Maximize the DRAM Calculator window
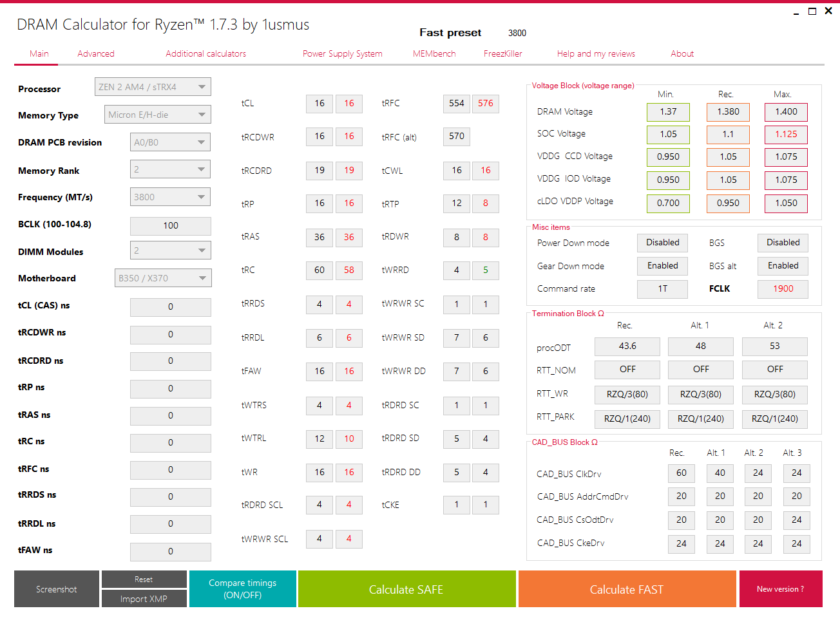The width and height of the screenshot is (840, 631). tap(812, 11)
